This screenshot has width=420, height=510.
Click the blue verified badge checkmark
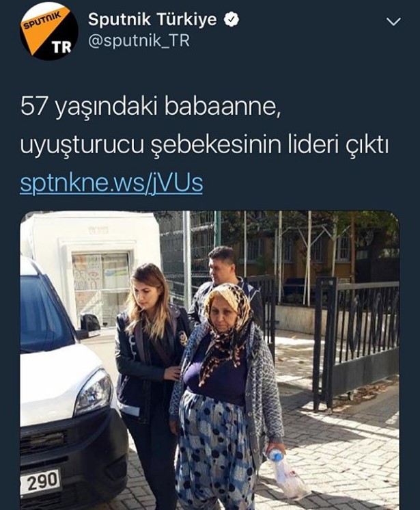point(232,19)
